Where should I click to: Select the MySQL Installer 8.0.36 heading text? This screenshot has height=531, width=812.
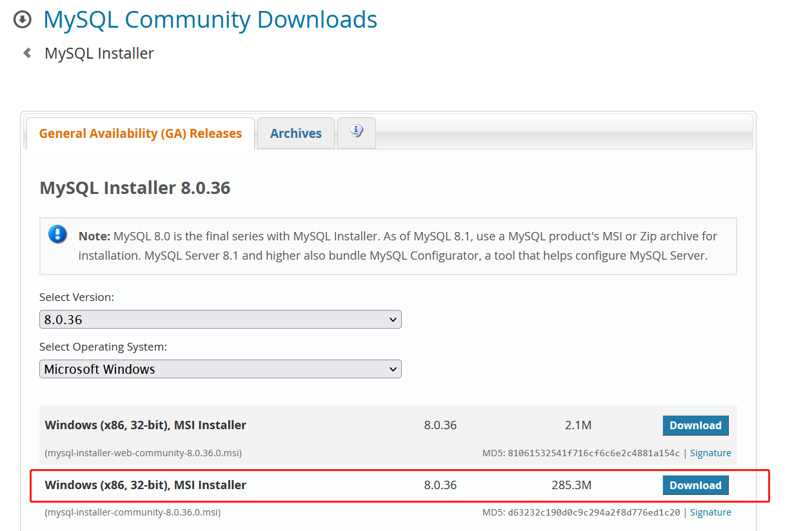(x=135, y=188)
